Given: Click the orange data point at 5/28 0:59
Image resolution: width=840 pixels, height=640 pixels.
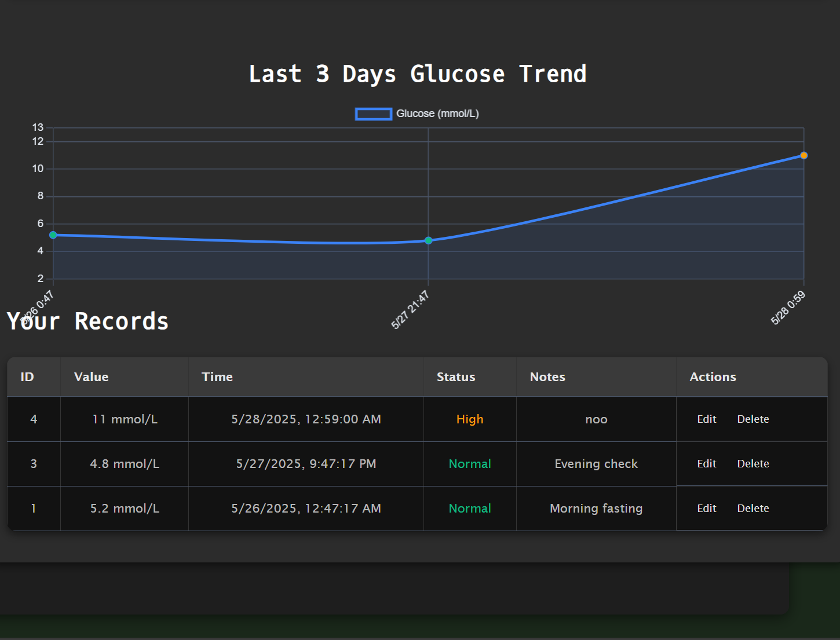Looking at the screenshot, I should point(804,155).
